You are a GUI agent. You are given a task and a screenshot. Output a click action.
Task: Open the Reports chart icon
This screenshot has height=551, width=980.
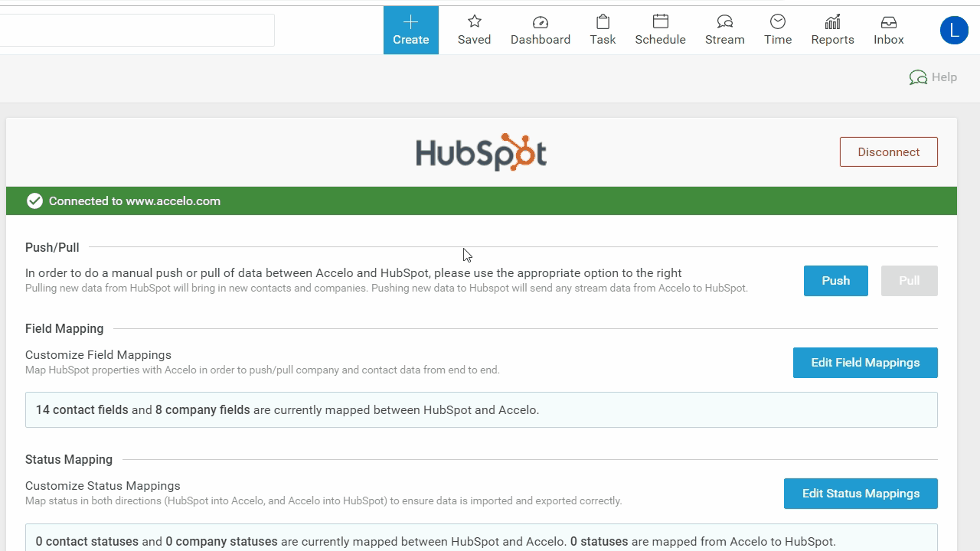click(832, 21)
